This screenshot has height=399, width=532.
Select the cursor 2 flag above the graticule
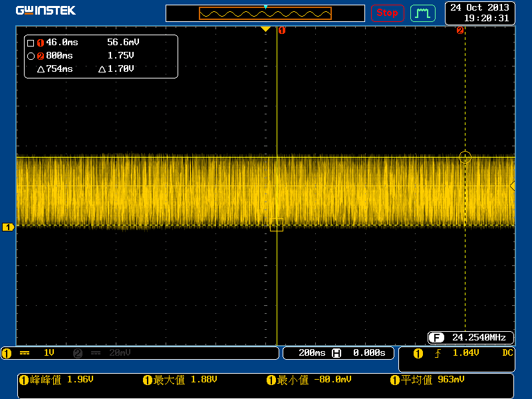point(460,30)
